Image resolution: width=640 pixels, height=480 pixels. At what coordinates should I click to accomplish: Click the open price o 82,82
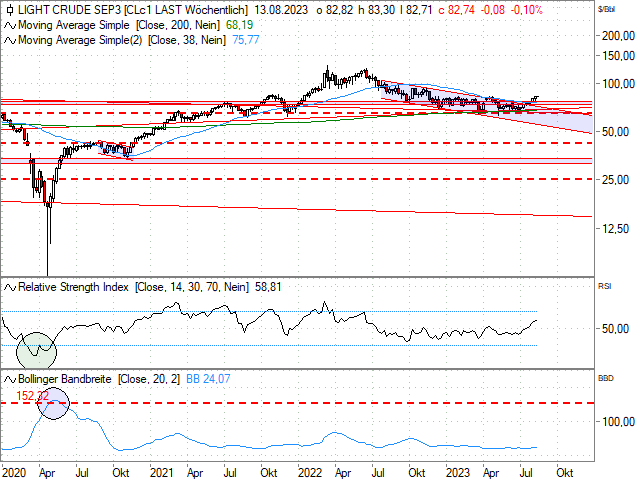(335, 10)
